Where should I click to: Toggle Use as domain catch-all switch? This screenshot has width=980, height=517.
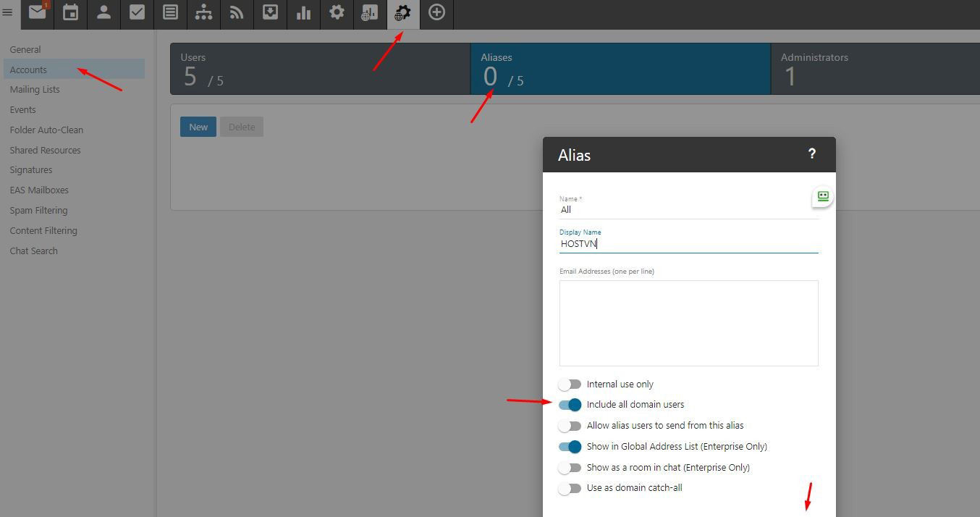[570, 488]
